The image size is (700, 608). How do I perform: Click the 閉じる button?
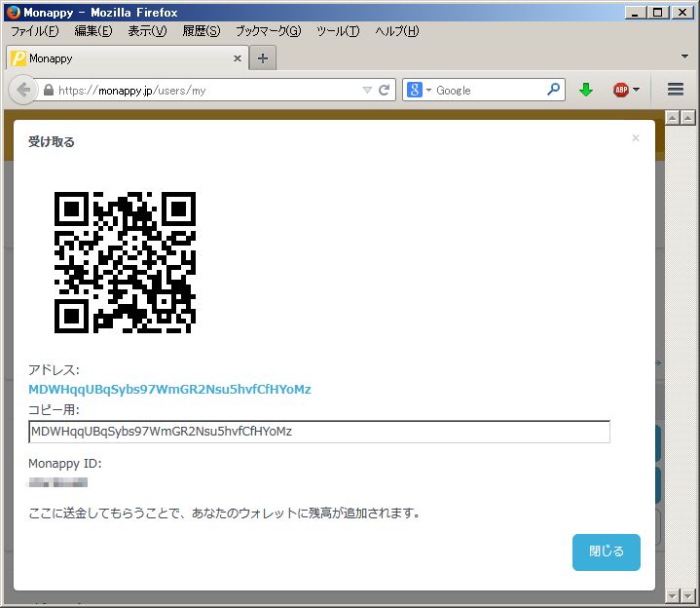606,552
